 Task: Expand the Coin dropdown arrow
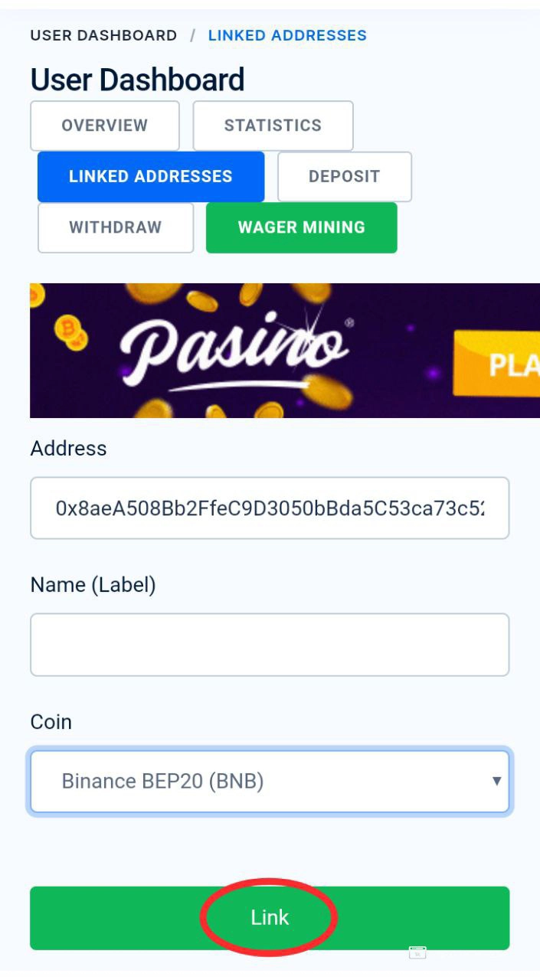496,781
